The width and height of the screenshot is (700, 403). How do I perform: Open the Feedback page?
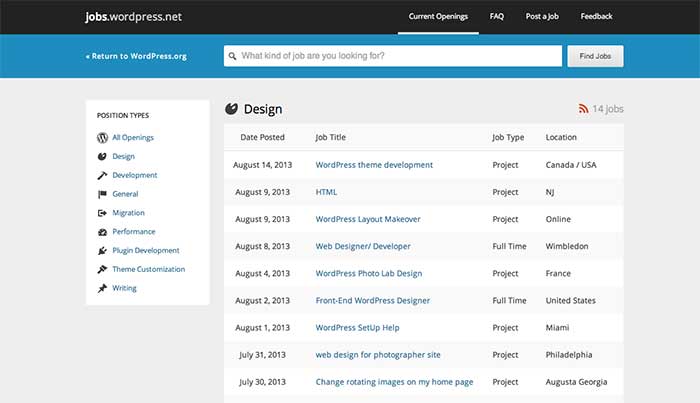[x=596, y=17]
